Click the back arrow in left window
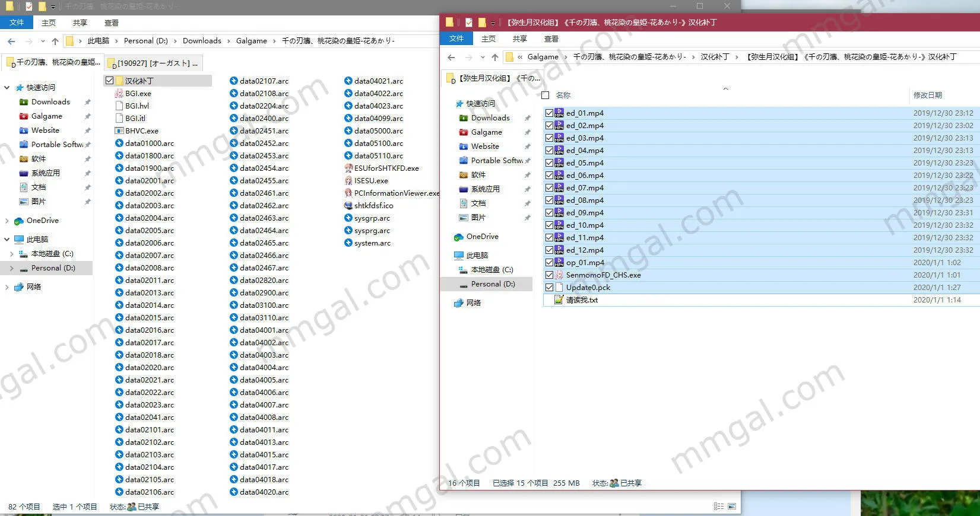 (x=11, y=41)
